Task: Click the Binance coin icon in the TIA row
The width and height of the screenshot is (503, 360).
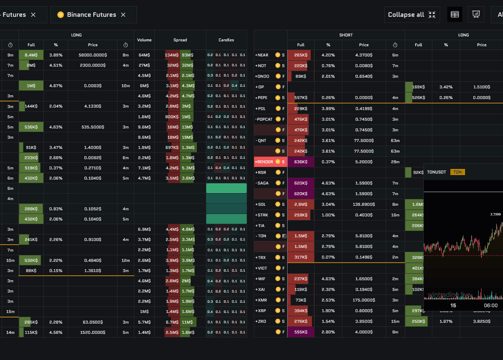Action: point(278,225)
